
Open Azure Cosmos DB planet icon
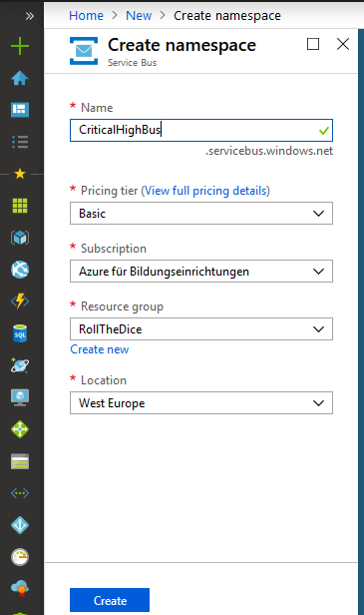tap(20, 365)
